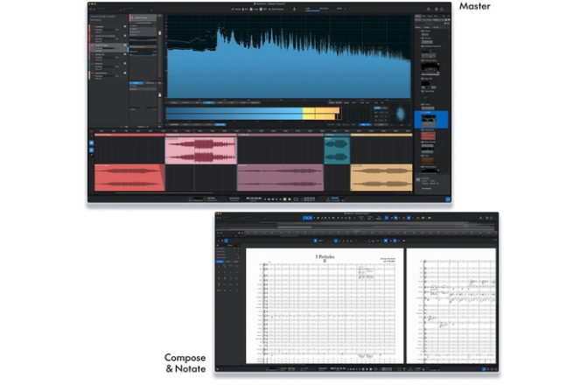This screenshot has width=588, height=385.
Task: Select the red plugin thumbnail in Master browser
Action: (x=428, y=136)
